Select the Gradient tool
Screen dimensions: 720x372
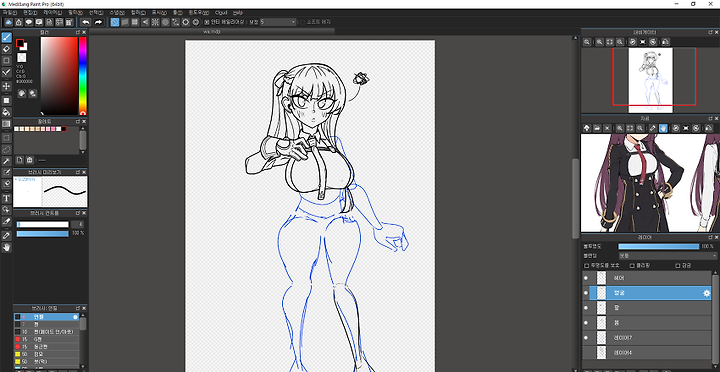click(6, 124)
